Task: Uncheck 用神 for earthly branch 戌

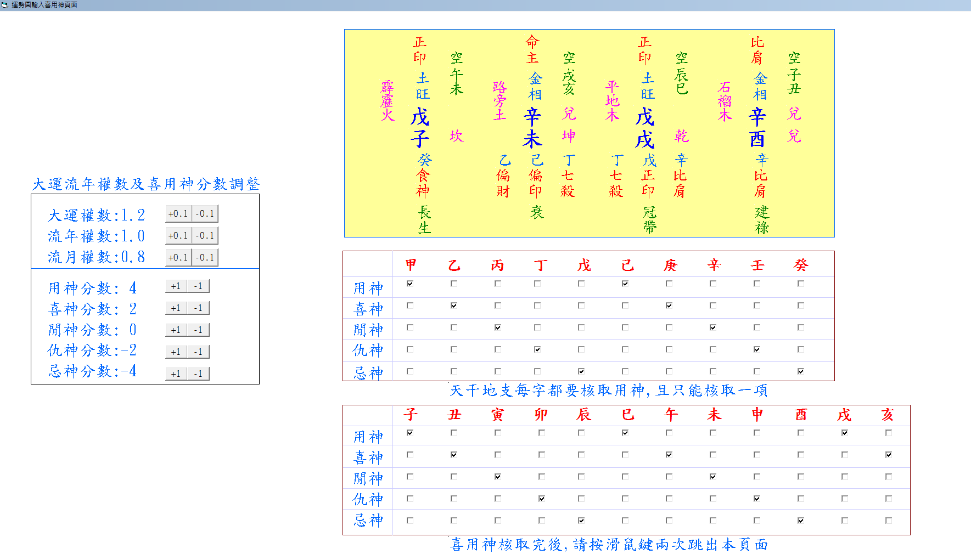Action: 845,433
